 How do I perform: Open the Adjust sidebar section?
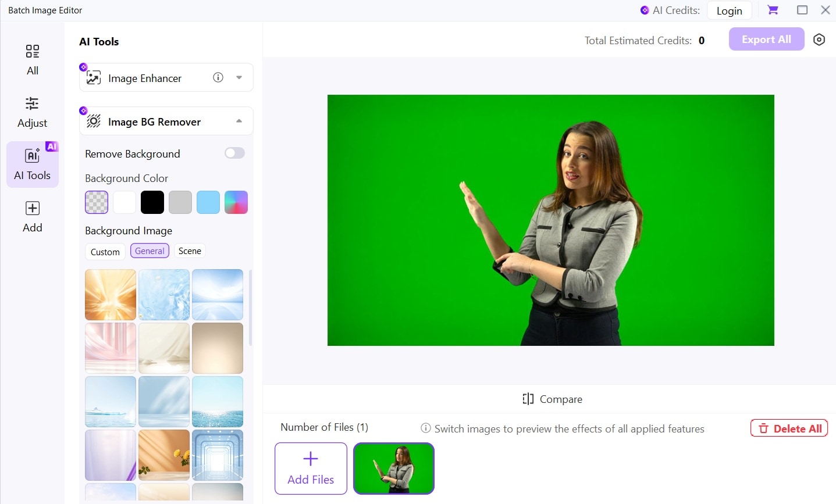coord(33,112)
